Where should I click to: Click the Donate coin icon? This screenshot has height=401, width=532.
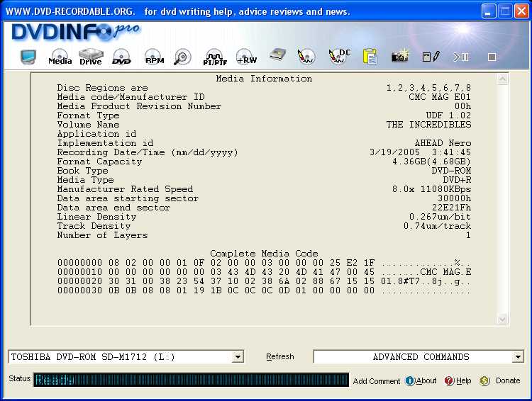(484, 381)
